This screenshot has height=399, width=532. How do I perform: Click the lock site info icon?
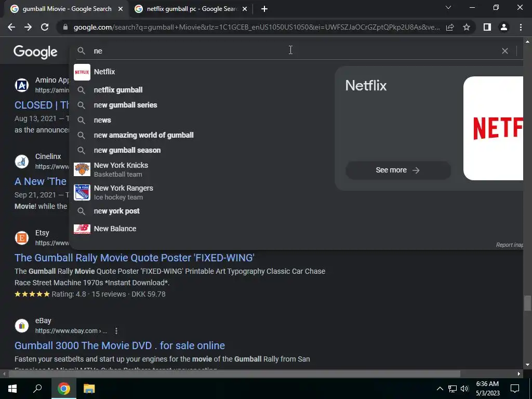click(65, 27)
